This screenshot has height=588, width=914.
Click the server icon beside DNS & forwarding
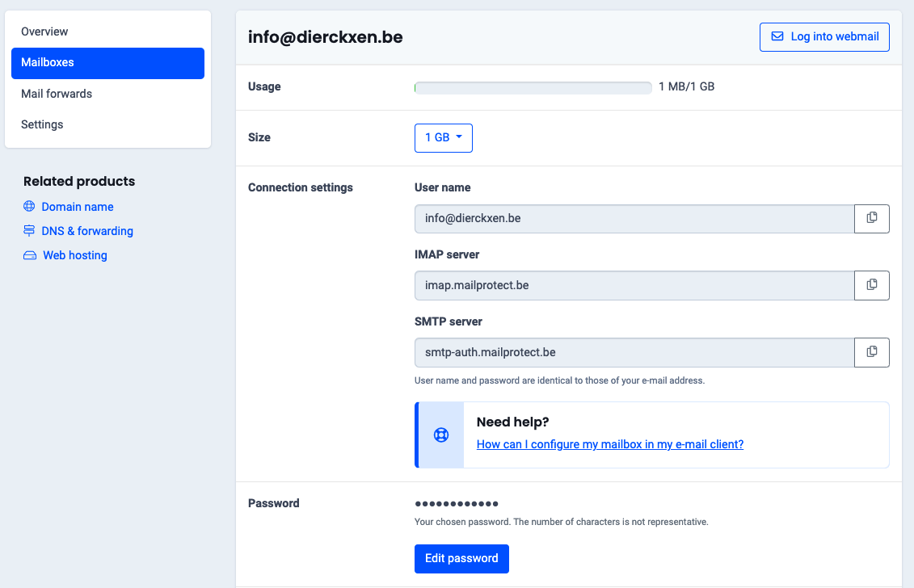[x=30, y=231]
